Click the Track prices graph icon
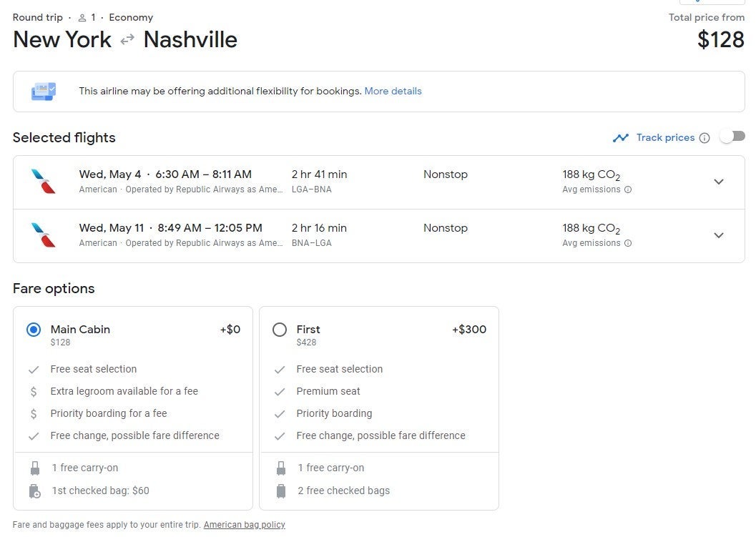Screen dimensions: 756x537 click(x=620, y=138)
